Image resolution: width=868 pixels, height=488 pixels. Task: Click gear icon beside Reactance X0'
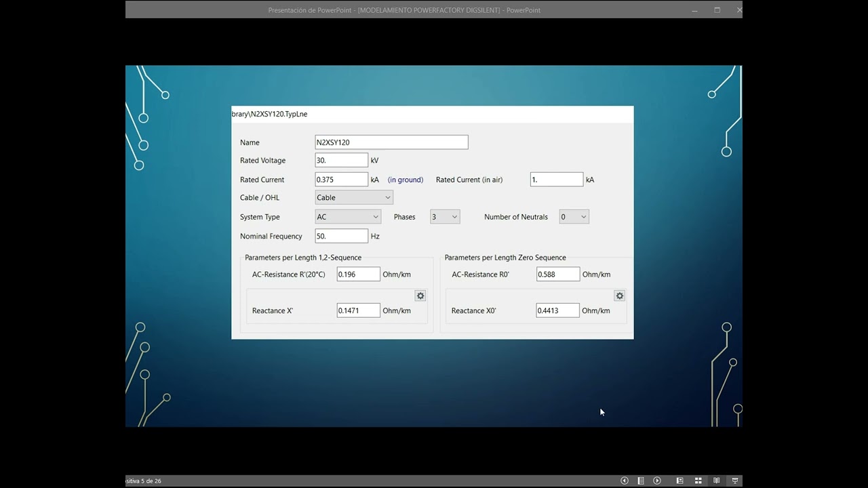click(619, 296)
